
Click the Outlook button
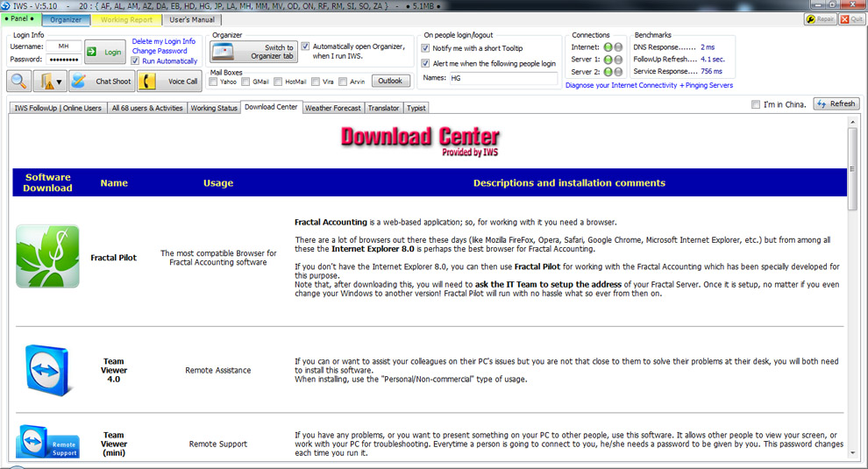coord(390,81)
